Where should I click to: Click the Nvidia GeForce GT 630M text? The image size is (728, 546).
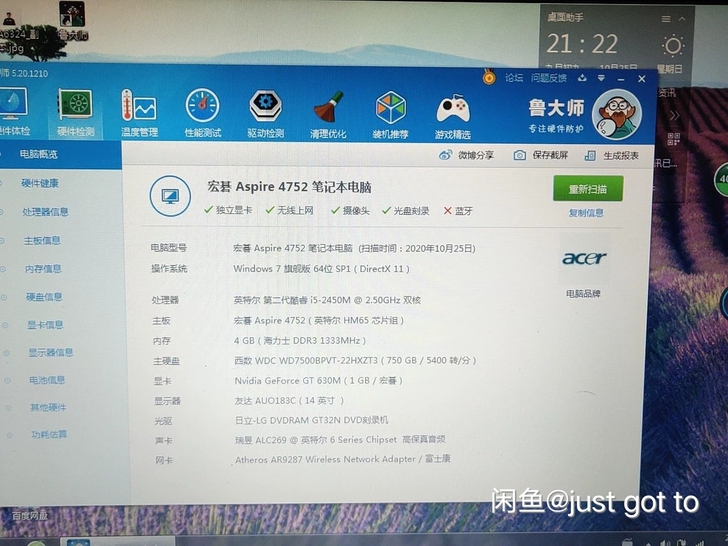coord(318,381)
